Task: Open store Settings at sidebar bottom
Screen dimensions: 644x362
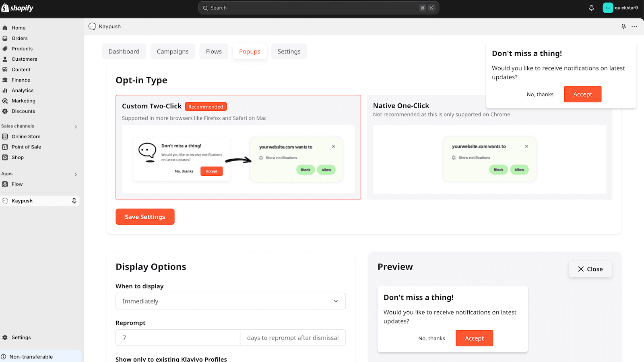Action: (21, 337)
